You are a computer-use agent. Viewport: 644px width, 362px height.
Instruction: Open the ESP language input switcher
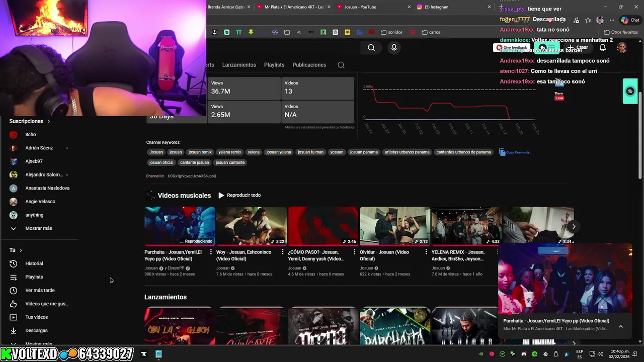point(580,354)
